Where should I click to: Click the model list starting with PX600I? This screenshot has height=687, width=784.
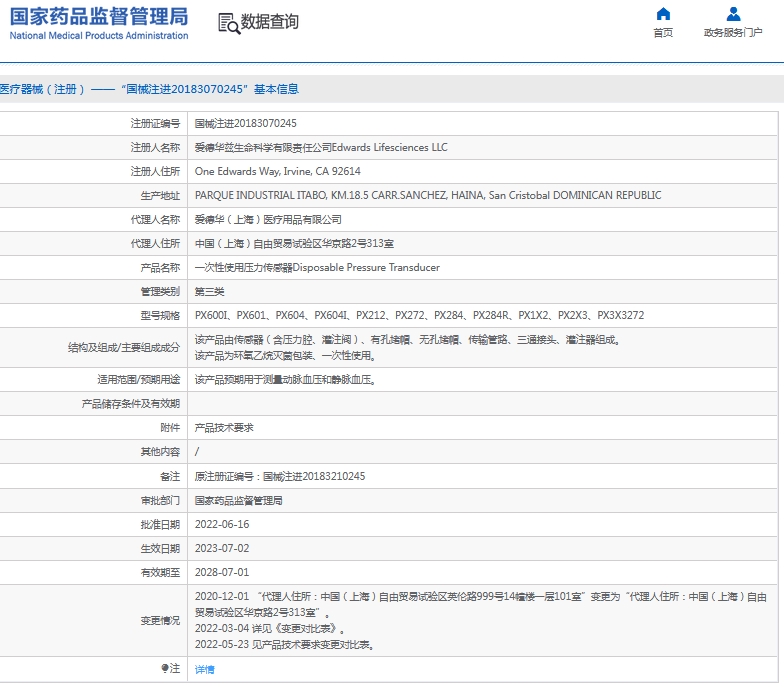coord(420,316)
